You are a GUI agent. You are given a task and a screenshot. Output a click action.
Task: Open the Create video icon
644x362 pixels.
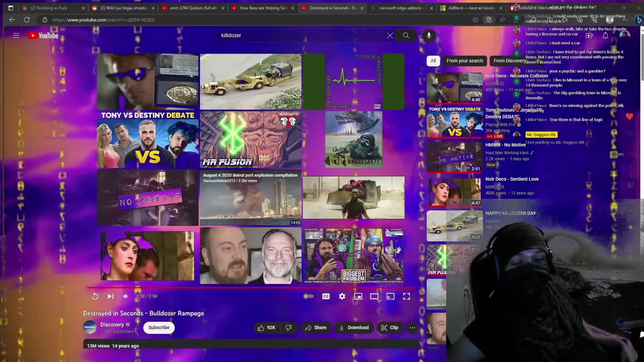(x=589, y=36)
